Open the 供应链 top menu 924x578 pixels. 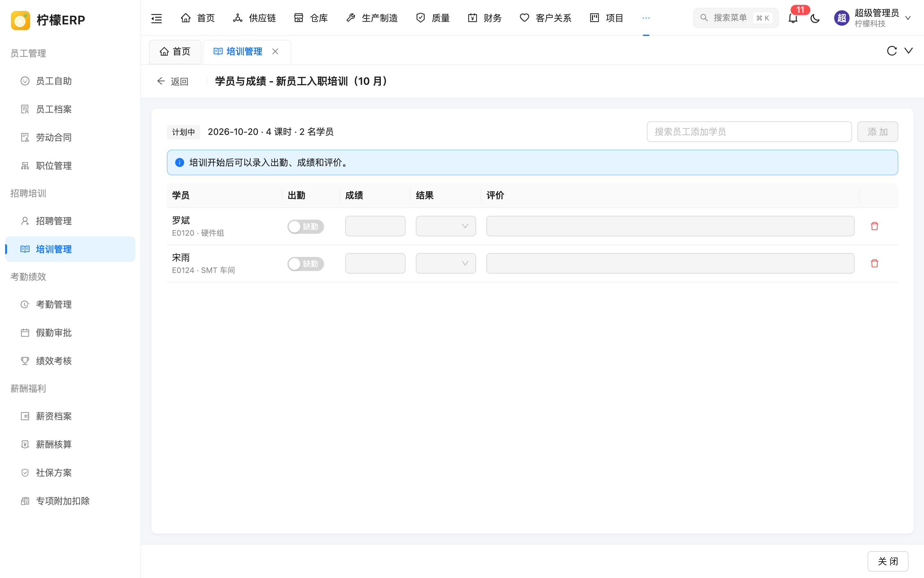(254, 18)
